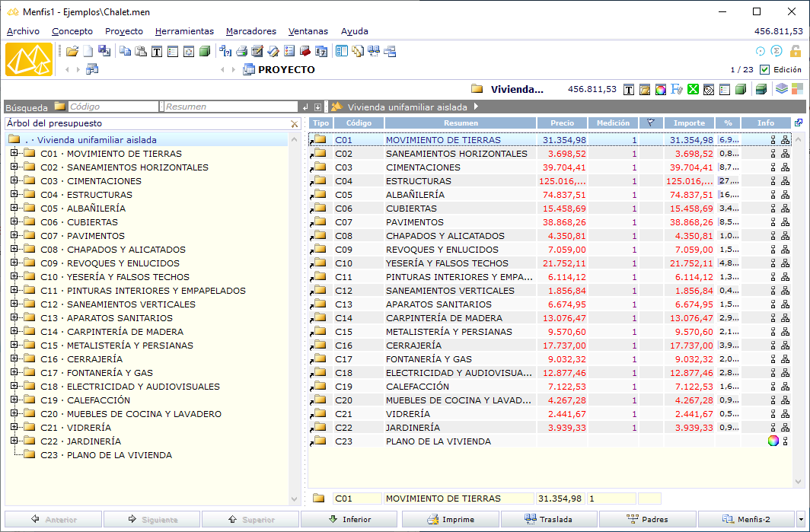810x532 pixels.
Task: Click the teal stacked boxes icon
Action: 761,89
